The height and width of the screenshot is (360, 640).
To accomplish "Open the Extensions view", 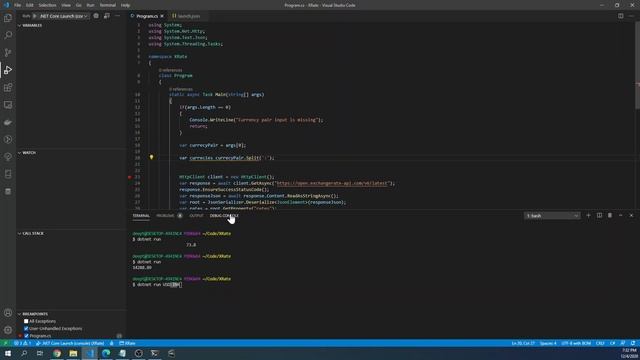I will pyautogui.click(x=8, y=88).
